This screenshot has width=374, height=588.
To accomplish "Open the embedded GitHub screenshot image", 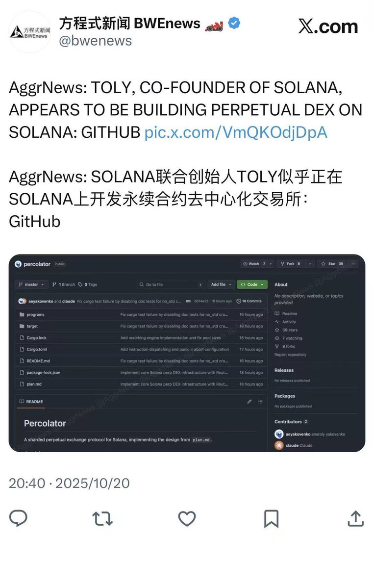I will pos(187,353).
